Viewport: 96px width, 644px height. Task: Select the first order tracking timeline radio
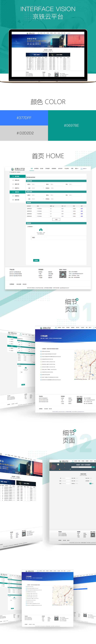pyautogui.click(x=41, y=351)
